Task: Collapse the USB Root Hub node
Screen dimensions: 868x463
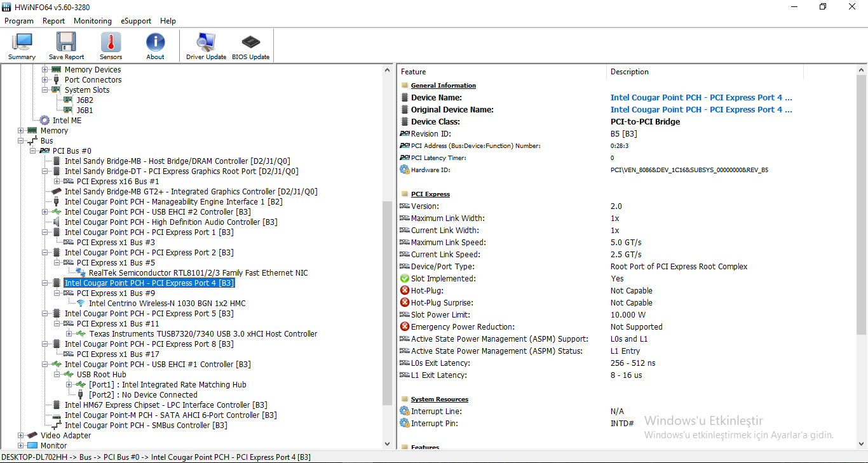Action: (57, 374)
